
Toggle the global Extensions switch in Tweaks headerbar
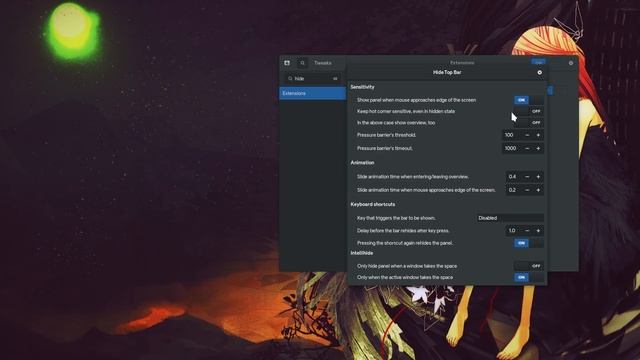538,62
